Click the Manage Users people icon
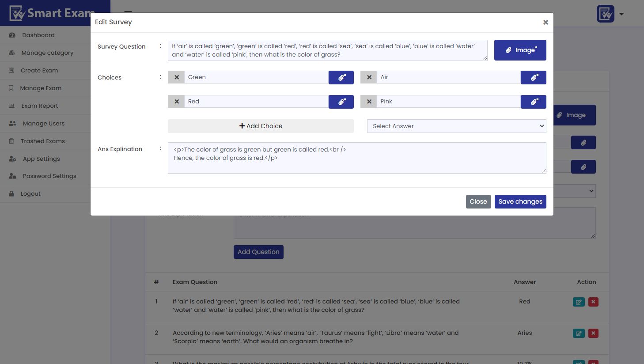The width and height of the screenshot is (644, 364). click(x=12, y=123)
